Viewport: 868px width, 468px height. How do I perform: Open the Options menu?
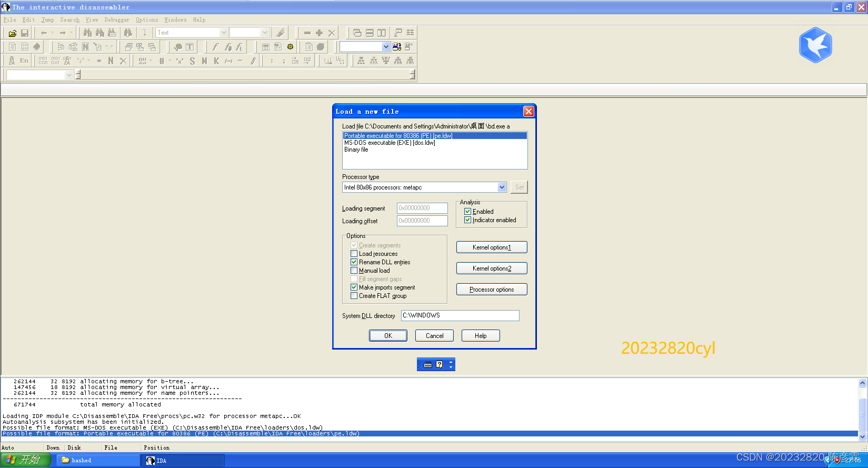pos(147,20)
